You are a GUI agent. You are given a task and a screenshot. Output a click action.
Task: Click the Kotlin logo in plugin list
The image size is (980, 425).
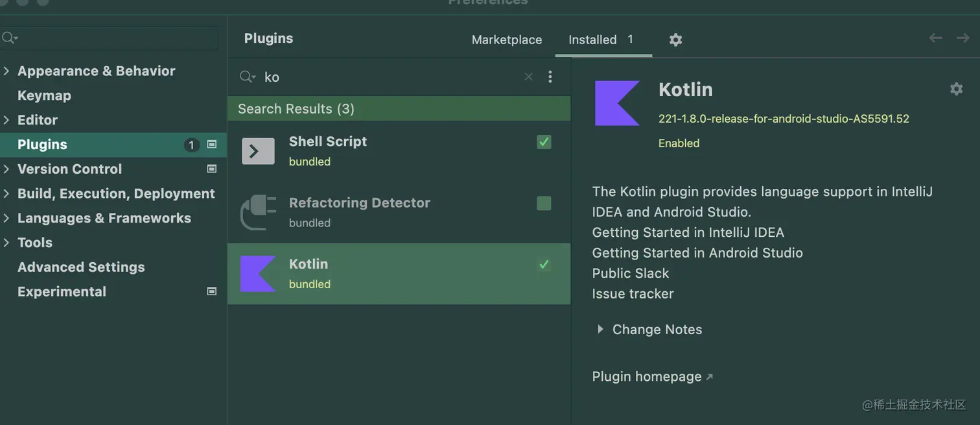pyautogui.click(x=258, y=274)
